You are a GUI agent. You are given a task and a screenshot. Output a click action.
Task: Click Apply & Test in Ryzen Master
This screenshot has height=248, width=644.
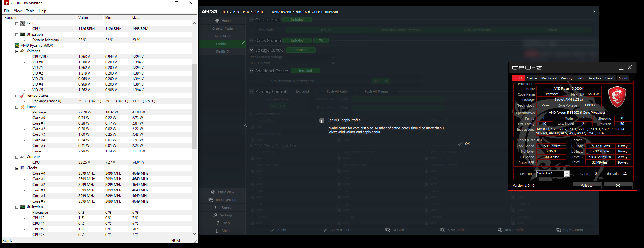click(336, 230)
